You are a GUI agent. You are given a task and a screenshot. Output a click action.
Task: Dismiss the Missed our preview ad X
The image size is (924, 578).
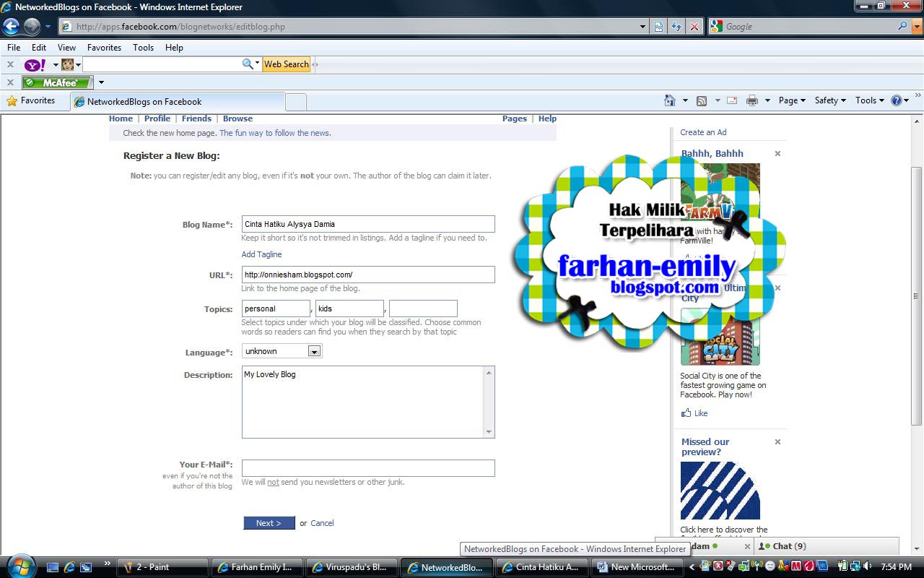coord(777,441)
